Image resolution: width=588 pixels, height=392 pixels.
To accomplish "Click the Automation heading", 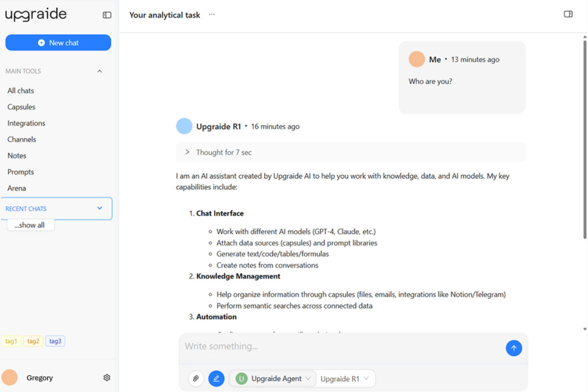I will [x=217, y=317].
